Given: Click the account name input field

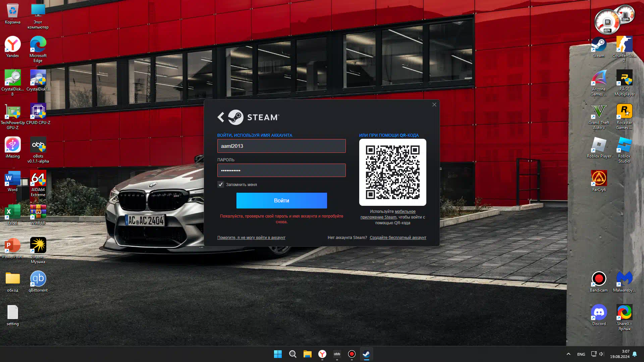Looking at the screenshot, I should click(x=281, y=146).
